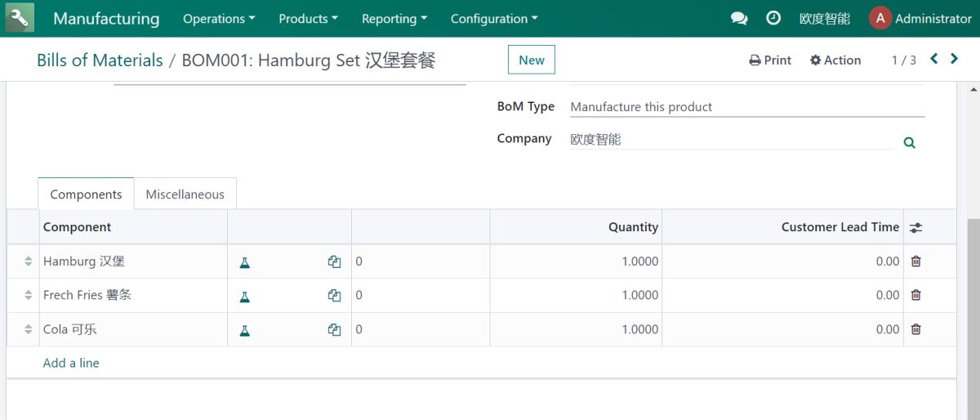980x420 pixels.
Task: Delete the Hamburg 汉堡 component line
Action: pos(915,261)
